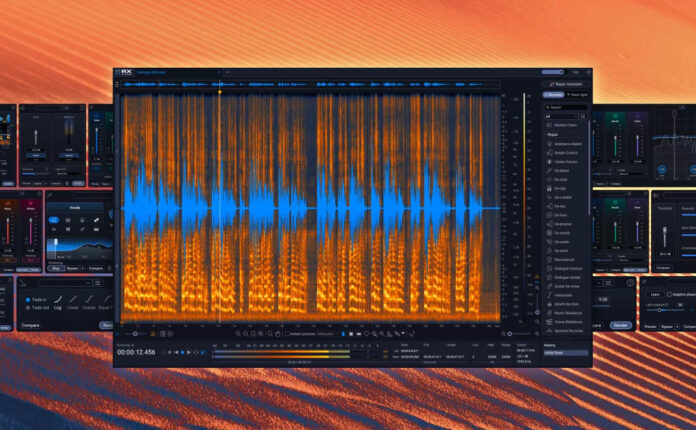Viewport: 696px width, 430px height.
Task: Switch to the Modules tab
Action: pyautogui.click(x=554, y=95)
